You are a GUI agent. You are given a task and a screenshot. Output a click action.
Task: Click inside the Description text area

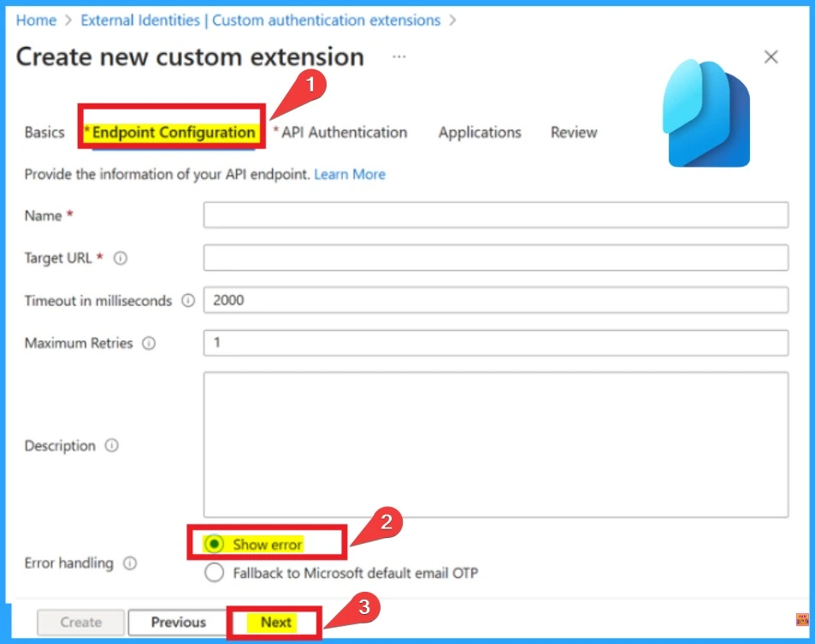pyautogui.click(x=496, y=445)
